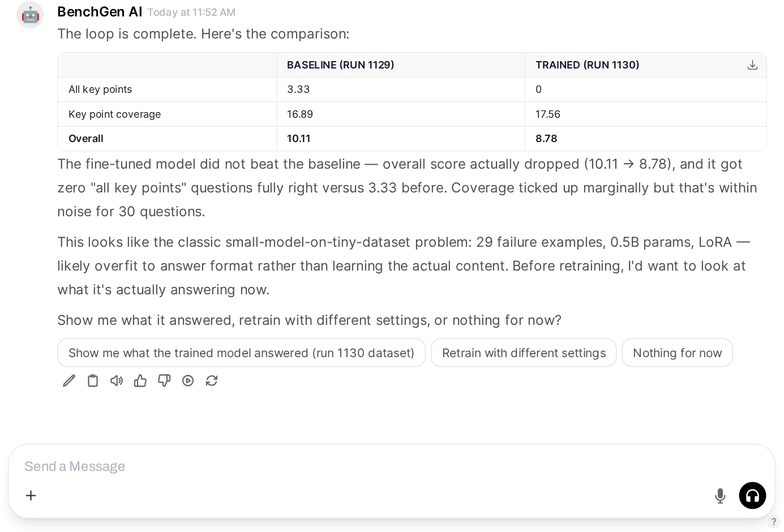
Task: Download the comparison table as file
Action: pyautogui.click(x=752, y=65)
